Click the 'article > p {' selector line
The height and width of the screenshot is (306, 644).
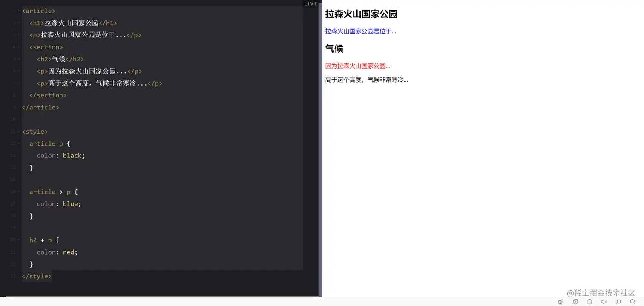[54, 192]
